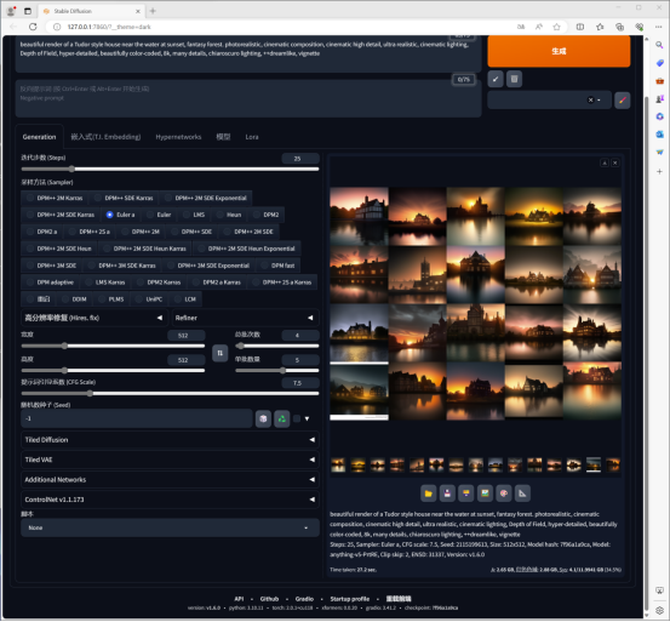Click the Stable Diffusion browser tab
The image size is (670, 622).
tap(92, 11)
